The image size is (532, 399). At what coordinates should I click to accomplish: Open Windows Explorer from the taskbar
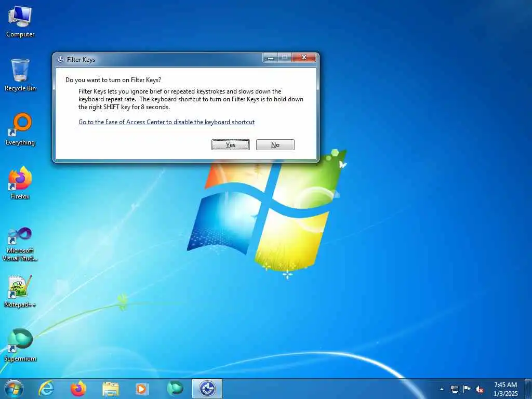[110, 389]
